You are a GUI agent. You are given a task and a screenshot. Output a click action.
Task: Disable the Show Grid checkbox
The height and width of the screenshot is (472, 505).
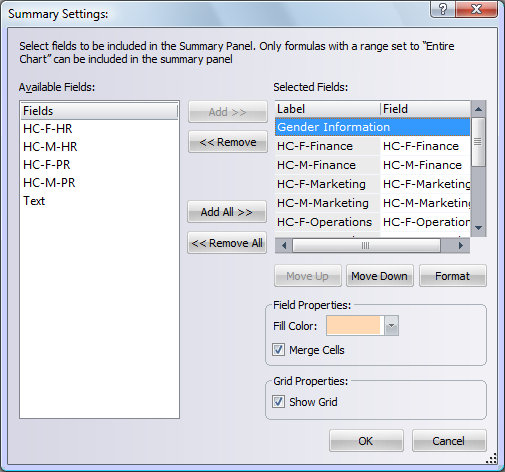point(278,402)
